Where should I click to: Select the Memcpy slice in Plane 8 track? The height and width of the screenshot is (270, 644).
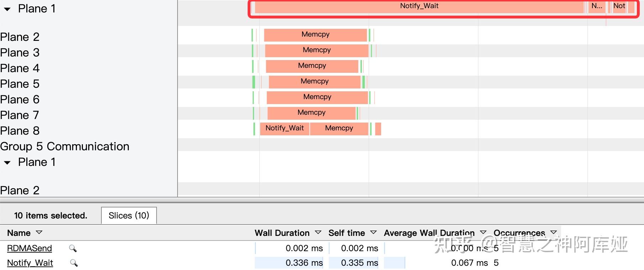[x=339, y=128]
